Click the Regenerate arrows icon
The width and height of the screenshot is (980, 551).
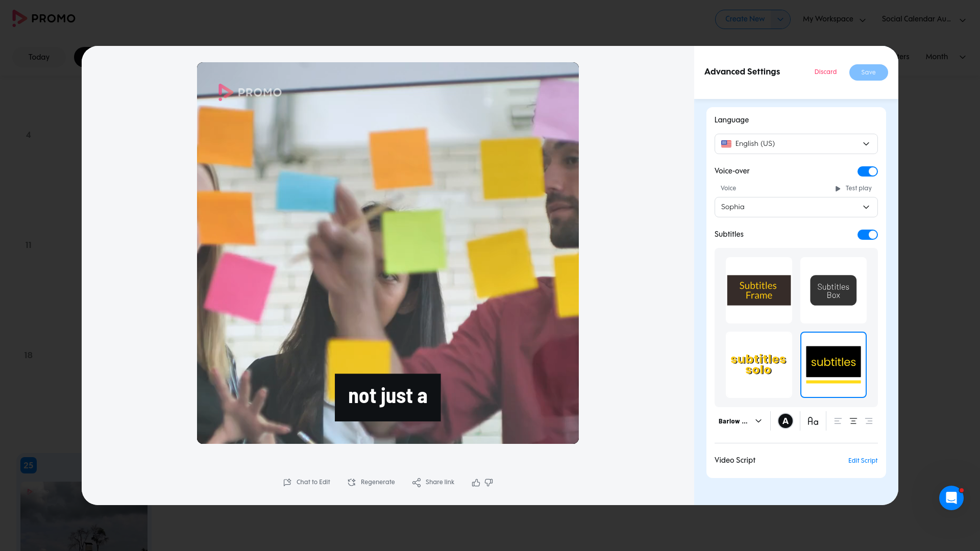tap(352, 482)
